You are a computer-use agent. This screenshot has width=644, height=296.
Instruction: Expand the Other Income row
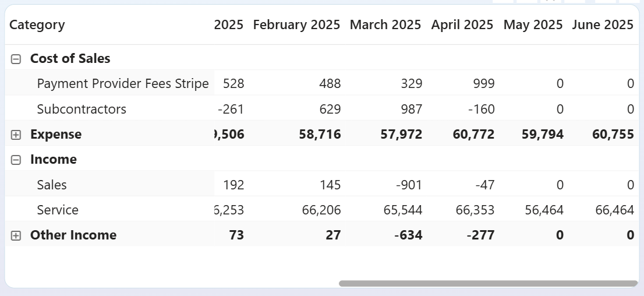[x=16, y=235]
